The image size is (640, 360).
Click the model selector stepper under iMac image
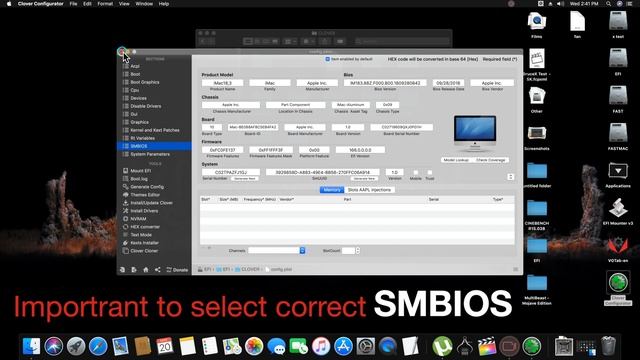click(510, 177)
